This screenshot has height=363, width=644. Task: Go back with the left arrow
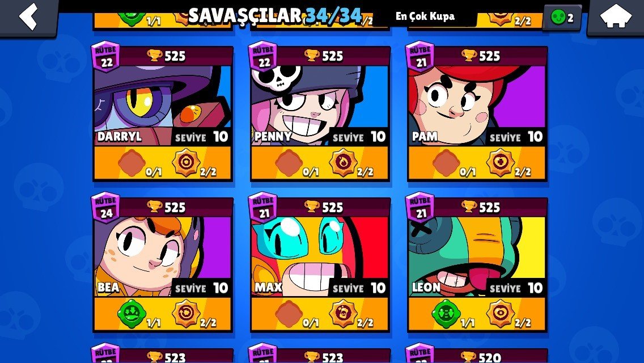coord(28,16)
